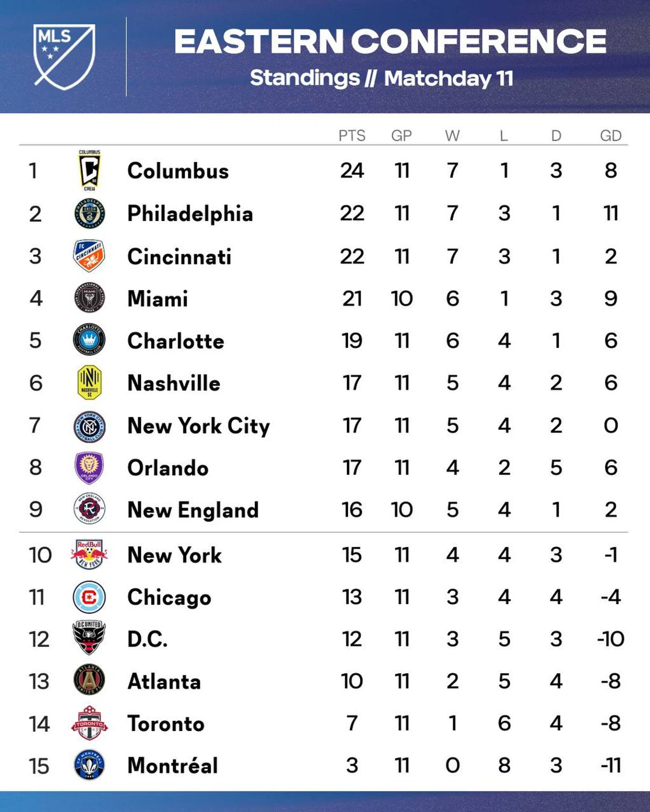The width and height of the screenshot is (650, 812).
Task: Select the Philadelphia Union badge
Action: point(89,213)
